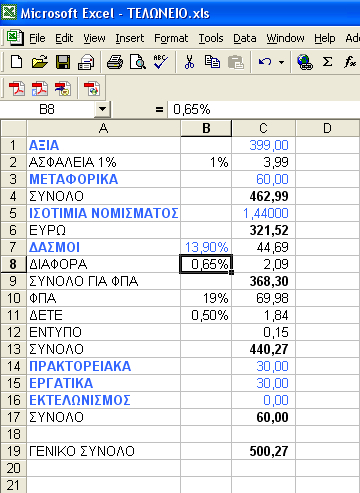Select cell ΕΚΤΕΛΩΝΙΣΜΟΣ
This screenshot has width=360, height=493.
[x=104, y=400]
